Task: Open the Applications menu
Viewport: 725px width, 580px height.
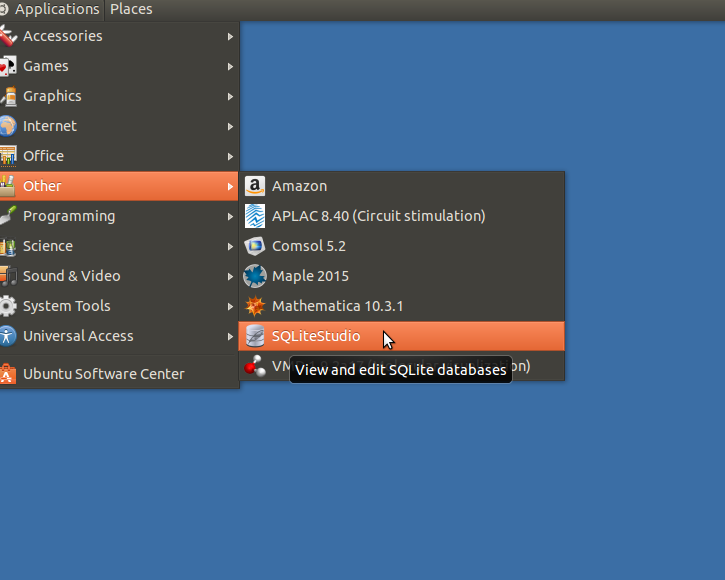Action: 52,9
